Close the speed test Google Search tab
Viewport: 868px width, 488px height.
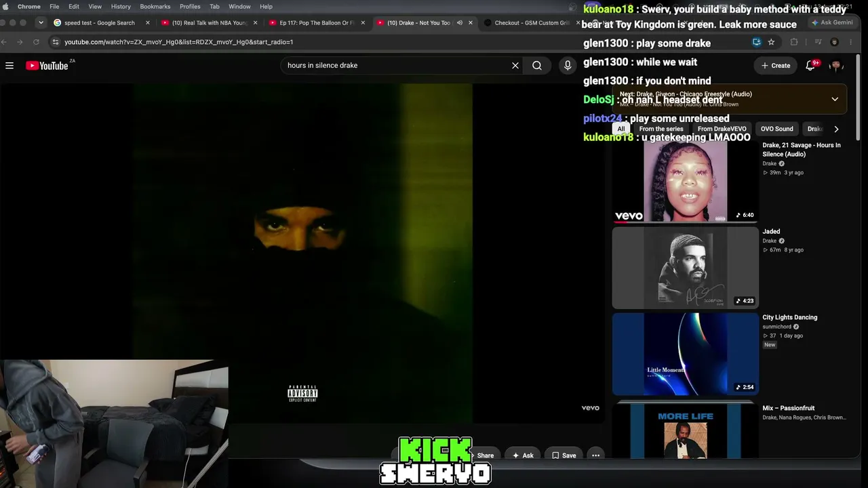tap(148, 22)
